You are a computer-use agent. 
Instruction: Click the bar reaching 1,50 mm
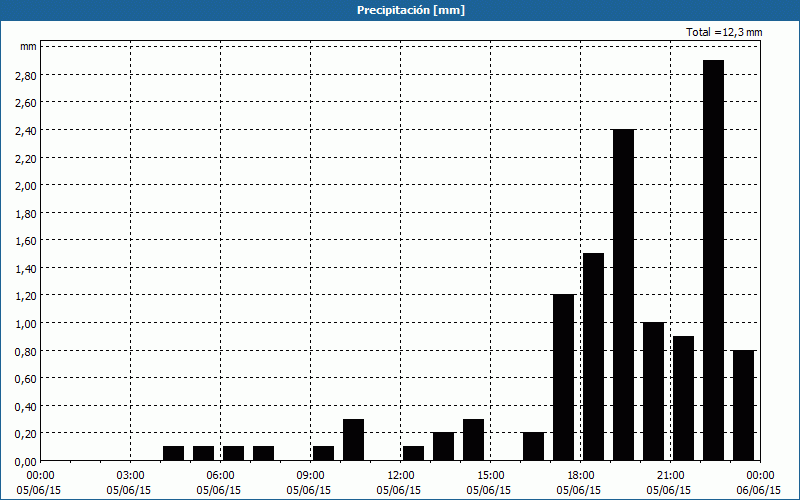coord(593,357)
